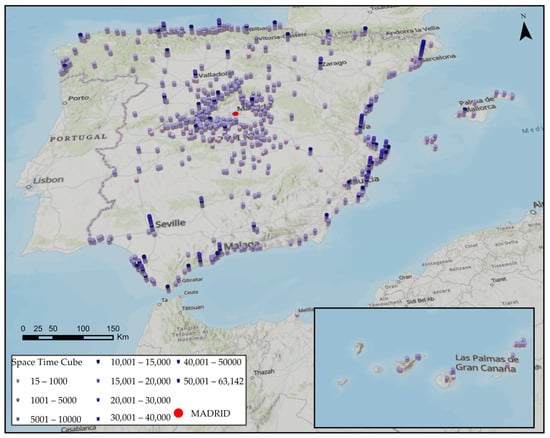550x438 pixels.
Task: Click the Space Time Cube legend title
Action: [x=47, y=362]
